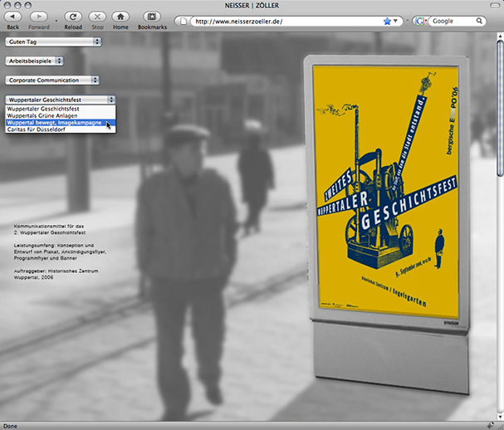Viewport: 504px width, 430px height.
Task: Open the URL history dropdown arrow
Action: point(397,21)
